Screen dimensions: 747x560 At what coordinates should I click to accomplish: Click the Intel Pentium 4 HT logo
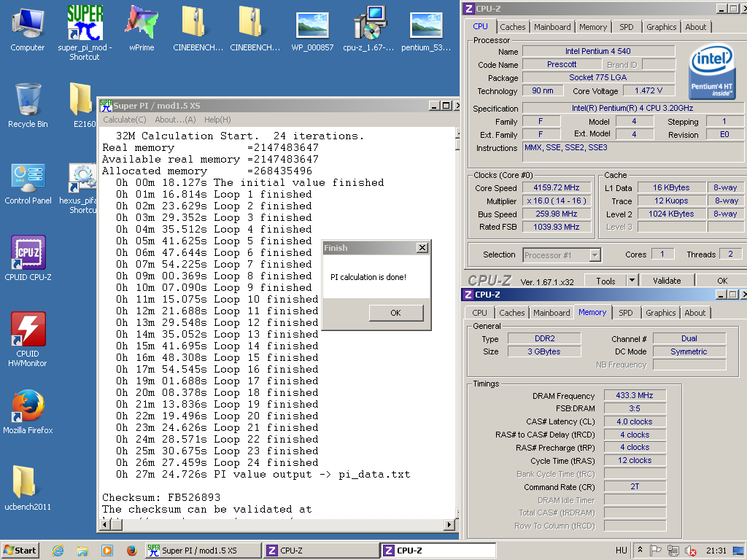tap(712, 71)
